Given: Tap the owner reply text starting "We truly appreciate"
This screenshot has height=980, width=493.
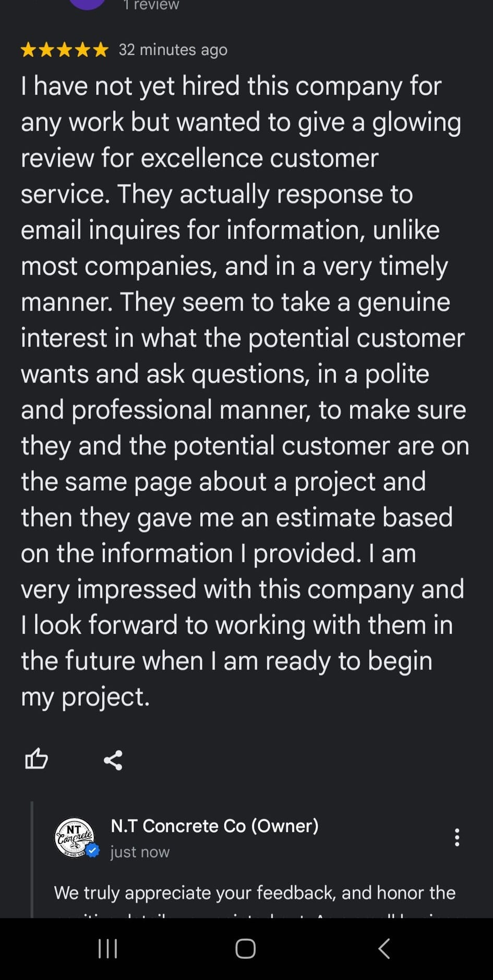Looking at the screenshot, I should pos(255,893).
